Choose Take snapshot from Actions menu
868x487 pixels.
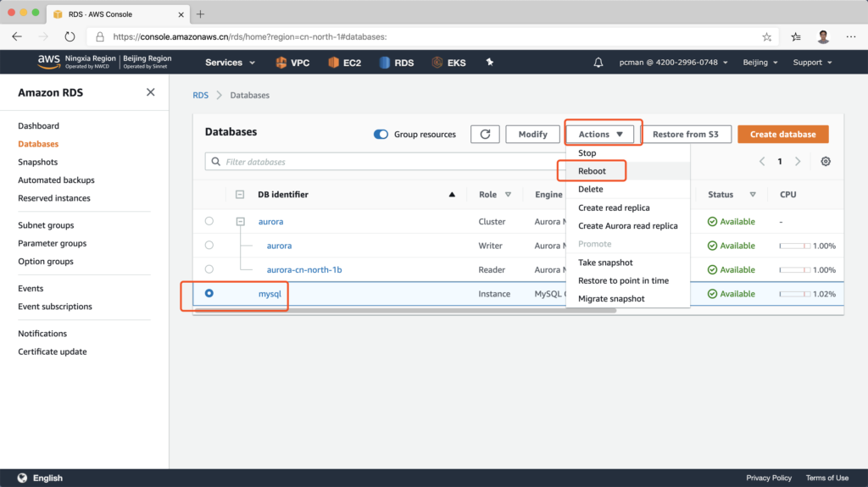click(x=605, y=263)
